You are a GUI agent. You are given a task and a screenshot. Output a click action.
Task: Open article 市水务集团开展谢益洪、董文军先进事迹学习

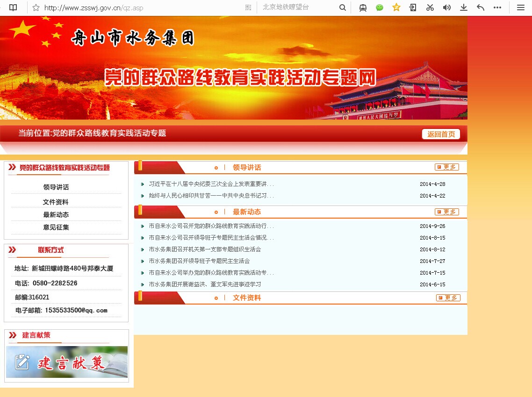click(205, 284)
